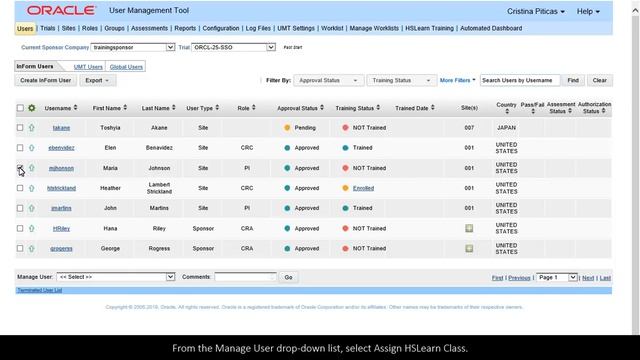
Task: Open Automated Dashboard menu item
Action: coord(491,28)
